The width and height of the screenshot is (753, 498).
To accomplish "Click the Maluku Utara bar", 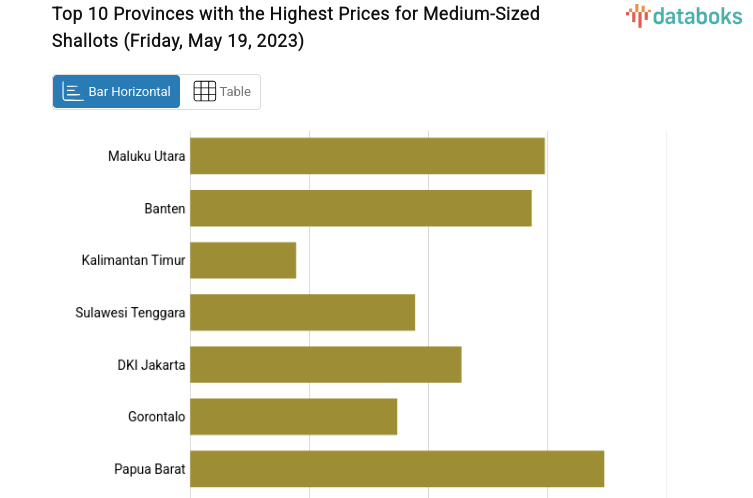I will click(x=367, y=156).
